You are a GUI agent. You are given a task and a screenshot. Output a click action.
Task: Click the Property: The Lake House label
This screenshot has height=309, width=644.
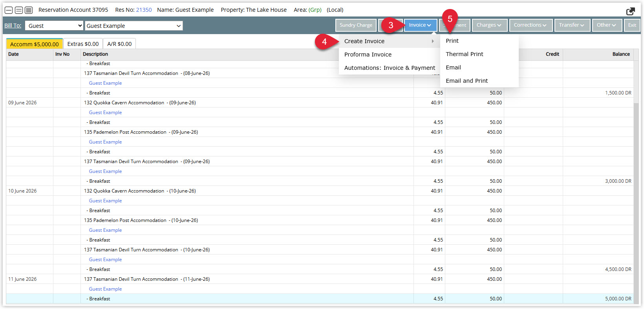(254, 10)
